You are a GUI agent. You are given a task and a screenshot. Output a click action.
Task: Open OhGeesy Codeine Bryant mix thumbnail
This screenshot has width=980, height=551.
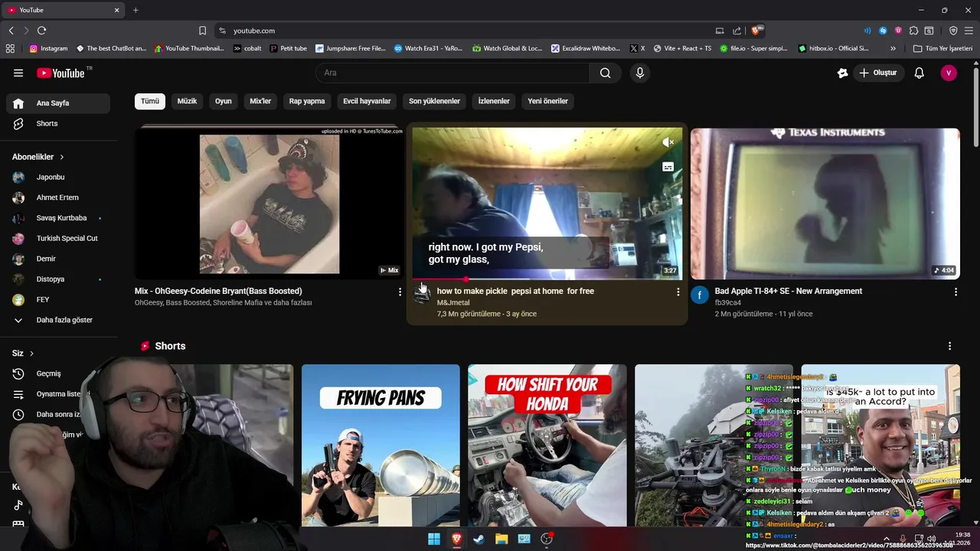coord(269,204)
